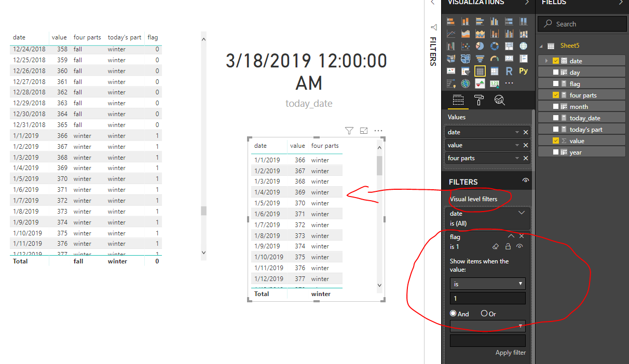This screenshot has width=629, height=364.
Task: Switch to the Format paint roller tab
Action: click(x=479, y=100)
